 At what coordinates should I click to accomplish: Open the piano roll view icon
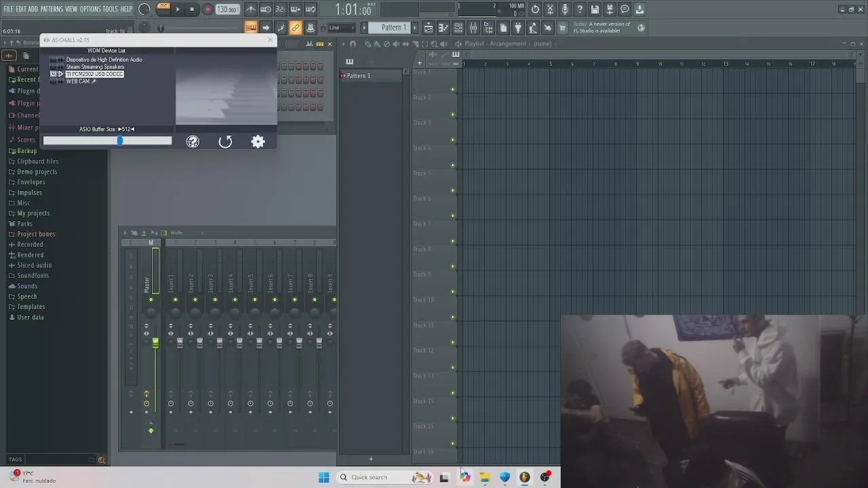pos(443,28)
